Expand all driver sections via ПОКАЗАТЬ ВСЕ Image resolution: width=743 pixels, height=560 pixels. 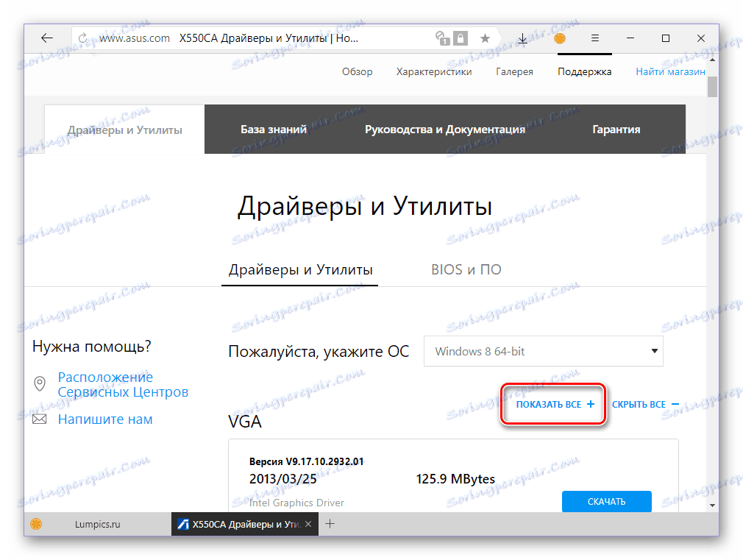pyautogui.click(x=553, y=404)
